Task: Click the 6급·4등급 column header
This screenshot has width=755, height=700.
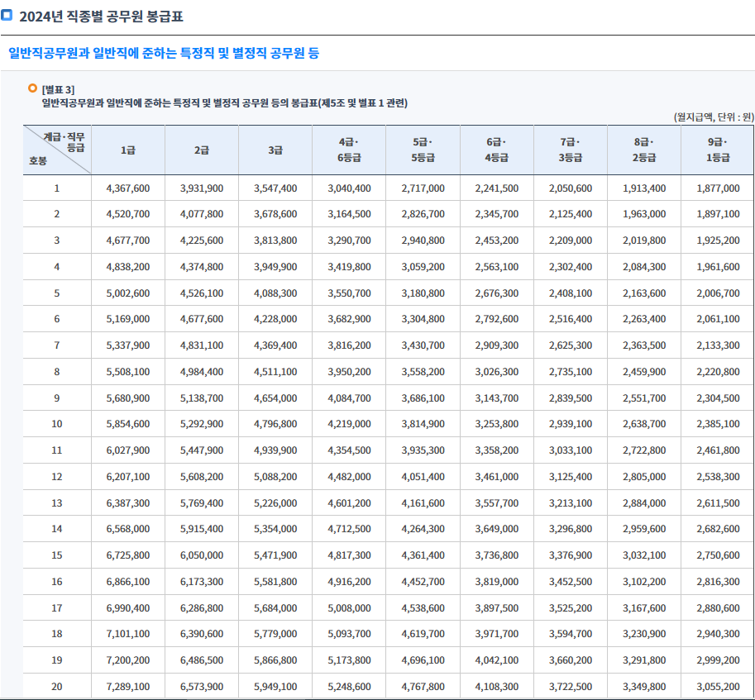Action: click(496, 150)
